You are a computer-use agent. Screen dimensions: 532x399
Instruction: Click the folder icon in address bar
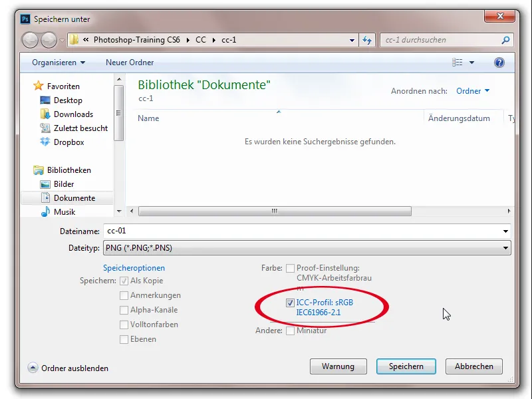pos(74,40)
